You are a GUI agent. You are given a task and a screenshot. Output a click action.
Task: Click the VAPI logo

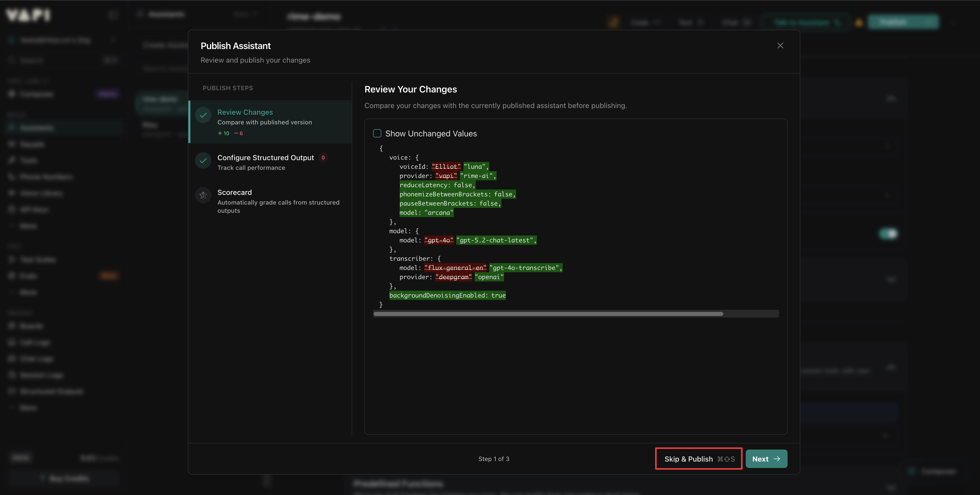[x=28, y=15]
